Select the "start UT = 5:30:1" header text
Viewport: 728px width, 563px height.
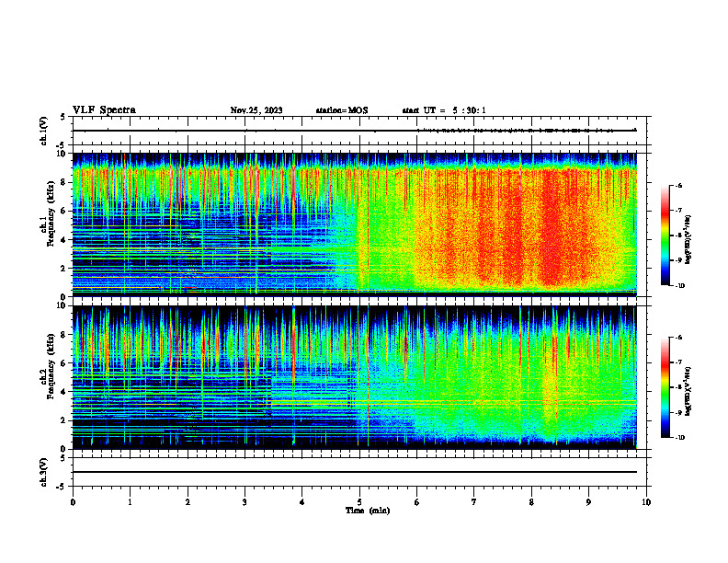tap(444, 110)
